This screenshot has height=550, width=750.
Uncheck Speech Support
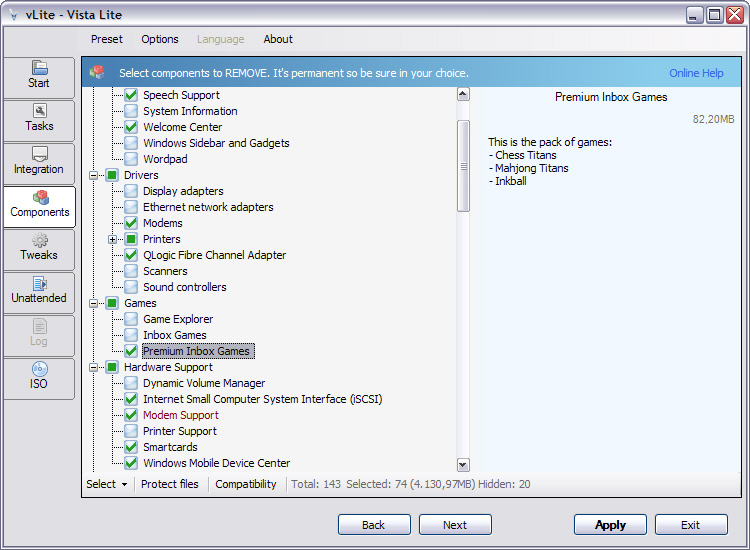(x=131, y=95)
